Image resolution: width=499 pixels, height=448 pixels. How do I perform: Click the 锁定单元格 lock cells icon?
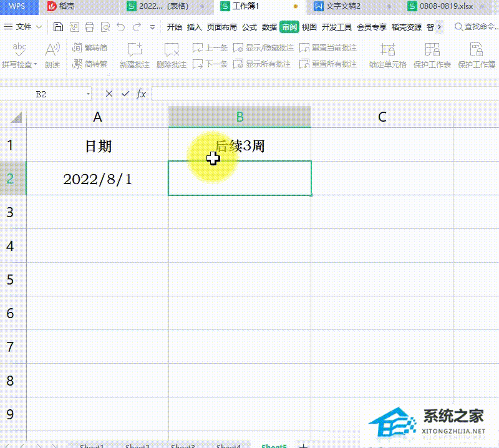tap(387, 56)
